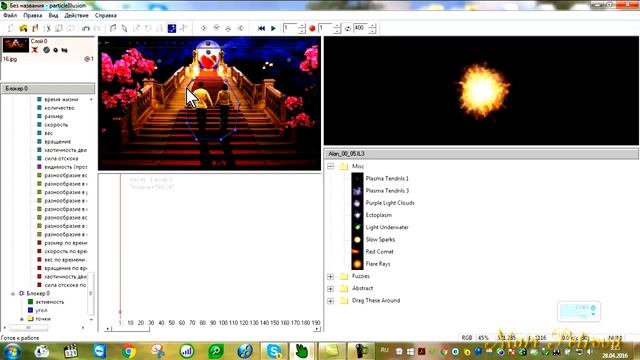Click the add-point tool icon beside blue icon

point(184,28)
